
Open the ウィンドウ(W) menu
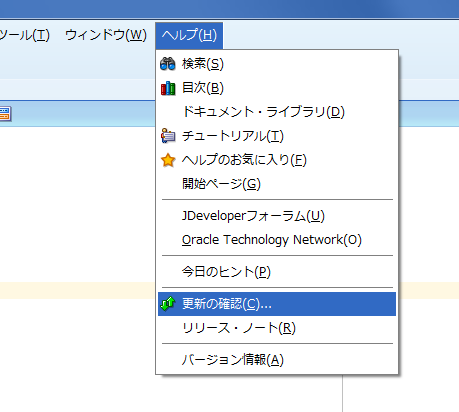(x=106, y=35)
